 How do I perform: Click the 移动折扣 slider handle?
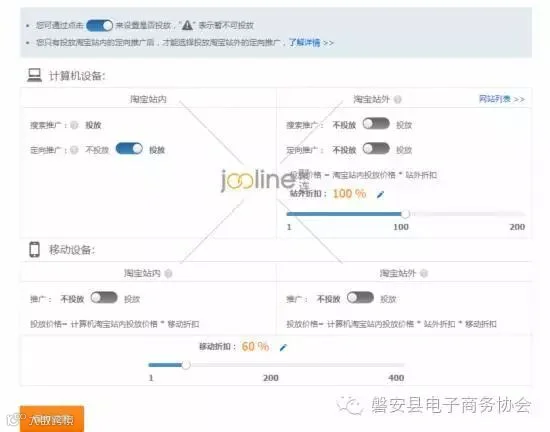[186, 365]
